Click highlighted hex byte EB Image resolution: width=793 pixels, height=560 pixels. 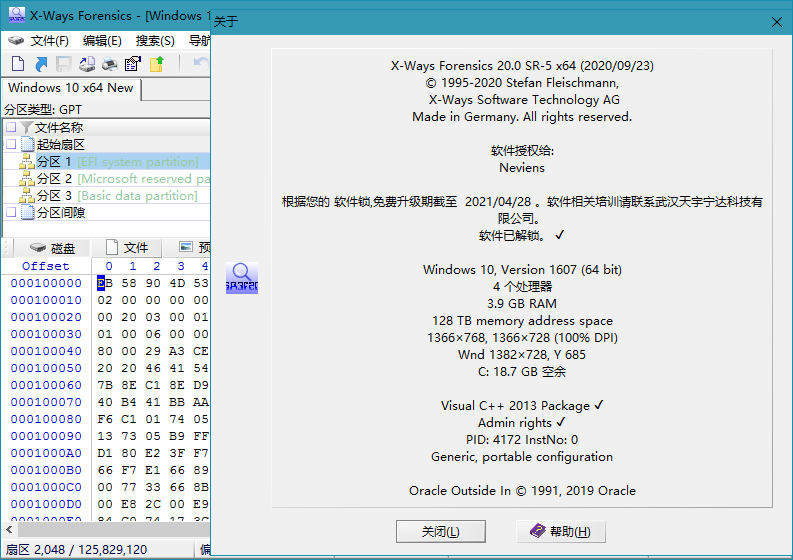pyautogui.click(x=105, y=283)
